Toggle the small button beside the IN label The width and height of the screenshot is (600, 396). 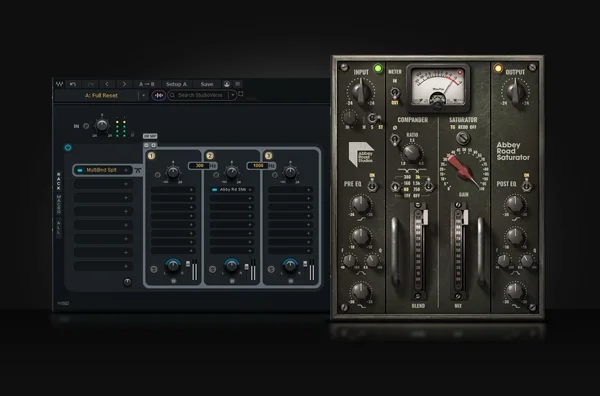(86, 125)
